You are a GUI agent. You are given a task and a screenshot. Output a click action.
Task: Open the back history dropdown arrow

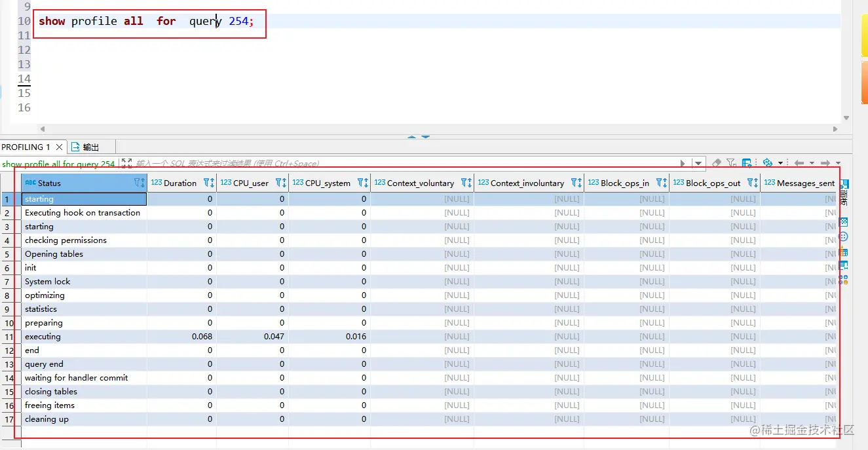coord(812,163)
